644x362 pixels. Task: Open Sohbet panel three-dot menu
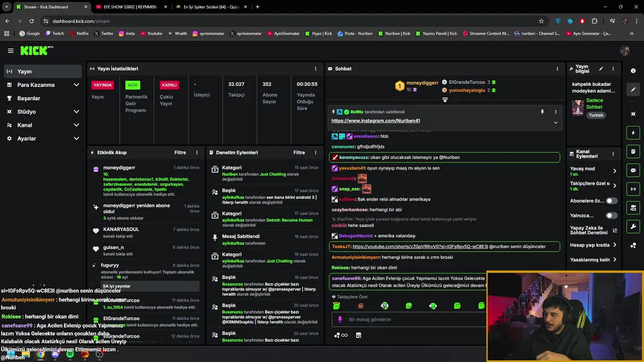(x=557, y=69)
